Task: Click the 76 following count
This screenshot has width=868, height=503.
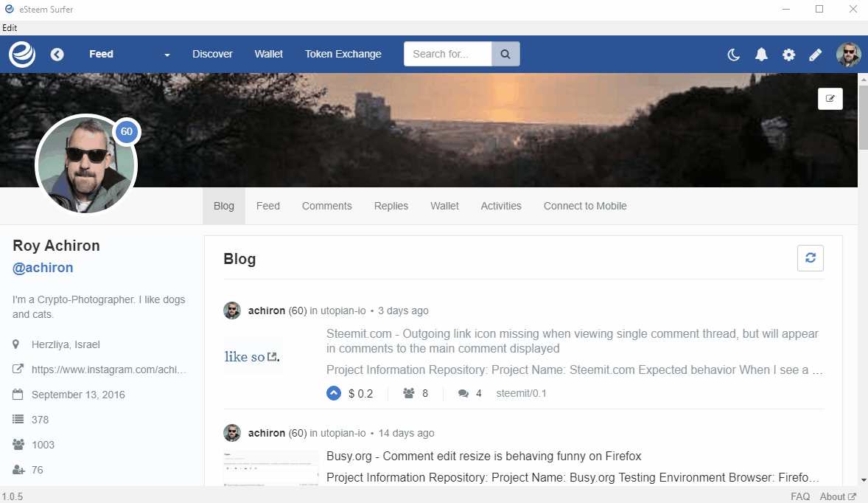Action: click(37, 470)
